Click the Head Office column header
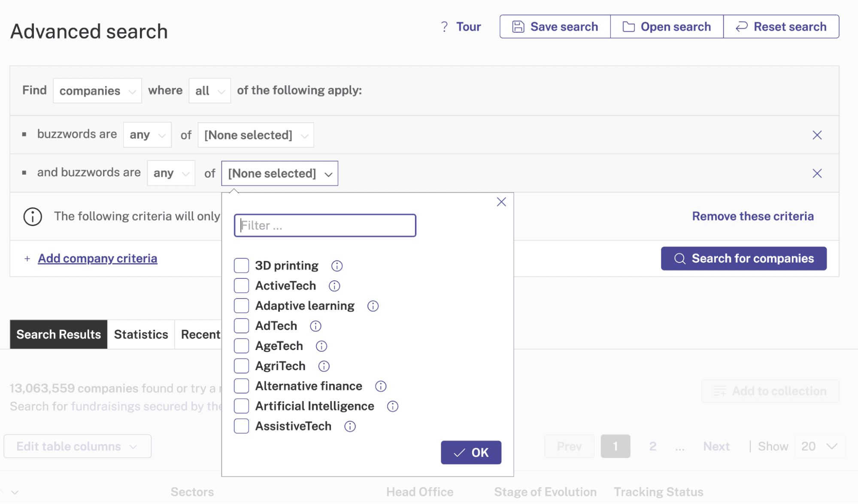Viewport: 858px width, 504px height. pos(420,492)
